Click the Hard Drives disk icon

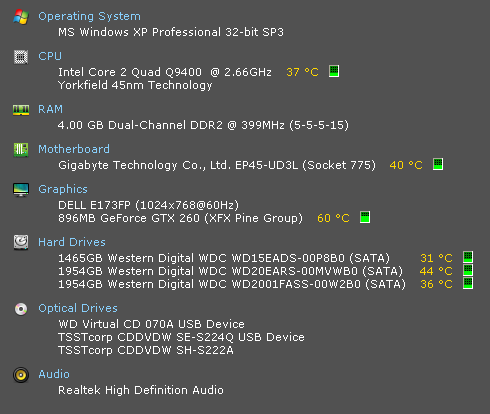coord(21,242)
